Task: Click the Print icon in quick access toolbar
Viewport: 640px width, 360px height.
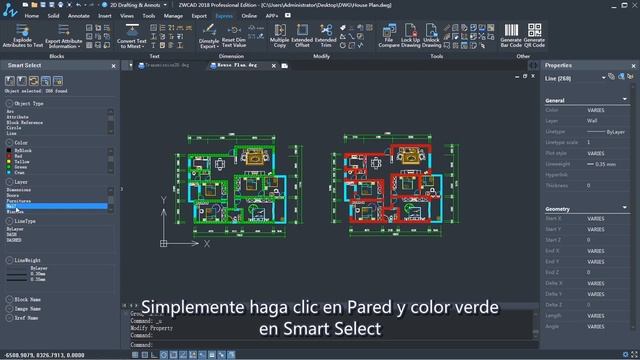Action: click(60, 5)
